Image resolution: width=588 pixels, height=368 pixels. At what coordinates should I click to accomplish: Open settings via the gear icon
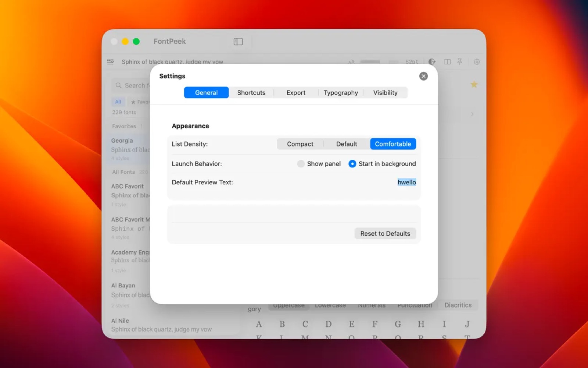[477, 62]
